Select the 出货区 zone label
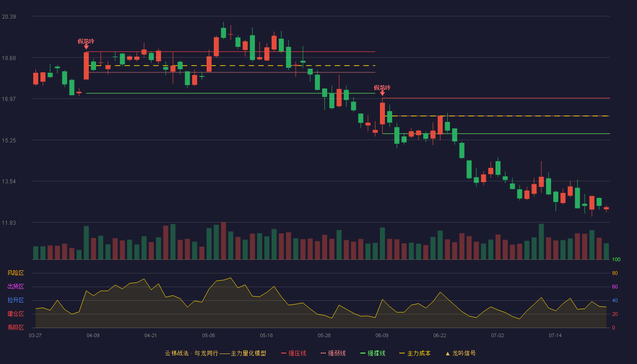This screenshot has width=637, height=364. (x=15, y=287)
